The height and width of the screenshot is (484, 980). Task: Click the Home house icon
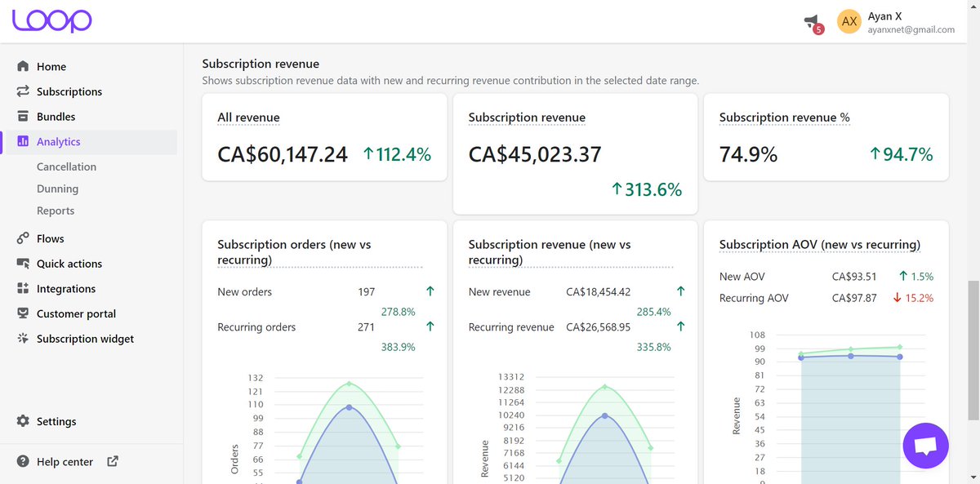[x=23, y=66]
